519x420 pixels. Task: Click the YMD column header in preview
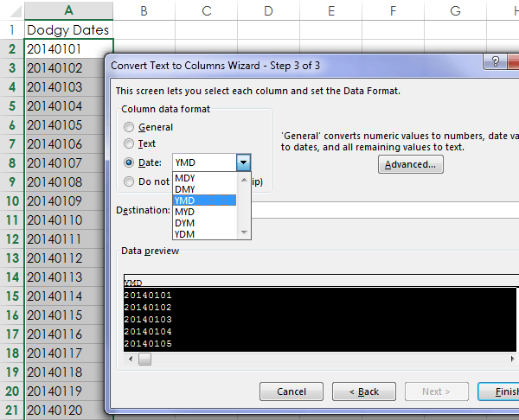click(133, 283)
